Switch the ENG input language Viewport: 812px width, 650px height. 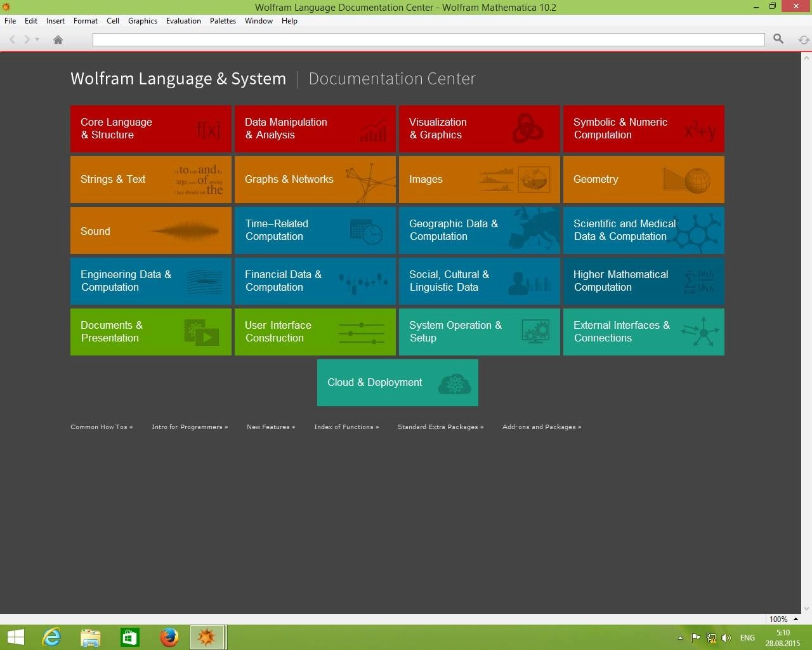pyautogui.click(x=747, y=638)
